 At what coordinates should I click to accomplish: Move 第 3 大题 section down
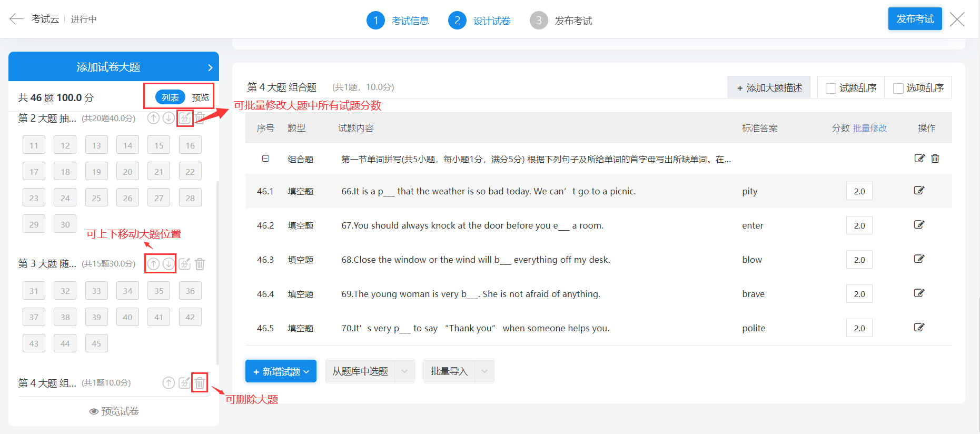169,264
